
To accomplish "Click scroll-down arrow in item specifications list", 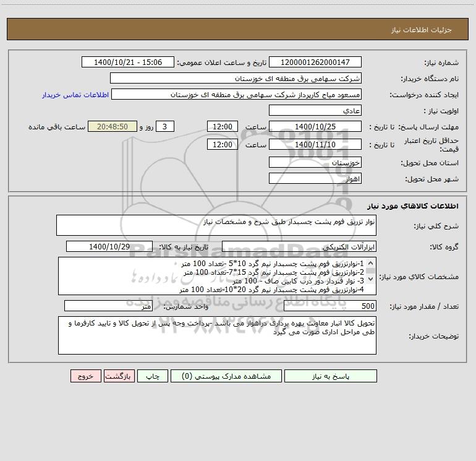I will pyautogui.click(x=370, y=288).
